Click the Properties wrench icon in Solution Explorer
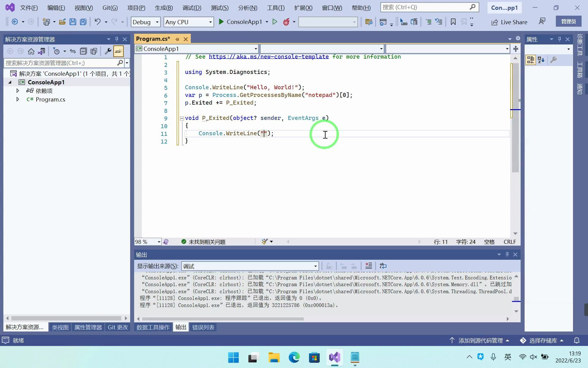The image size is (588, 368). point(108,51)
